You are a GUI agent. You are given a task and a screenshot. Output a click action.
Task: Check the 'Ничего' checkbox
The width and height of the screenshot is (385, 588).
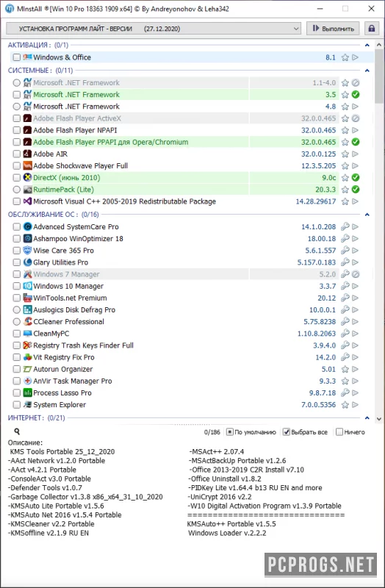pyautogui.click(x=339, y=432)
